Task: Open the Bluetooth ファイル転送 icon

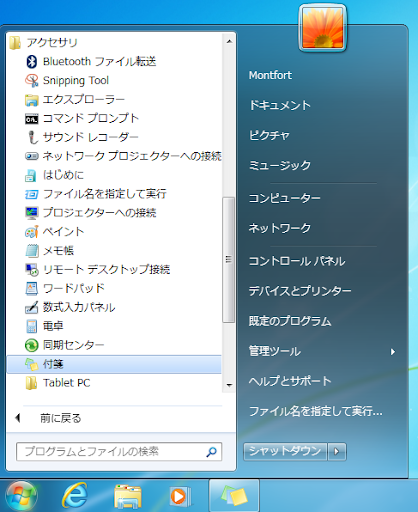Action: point(32,61)
